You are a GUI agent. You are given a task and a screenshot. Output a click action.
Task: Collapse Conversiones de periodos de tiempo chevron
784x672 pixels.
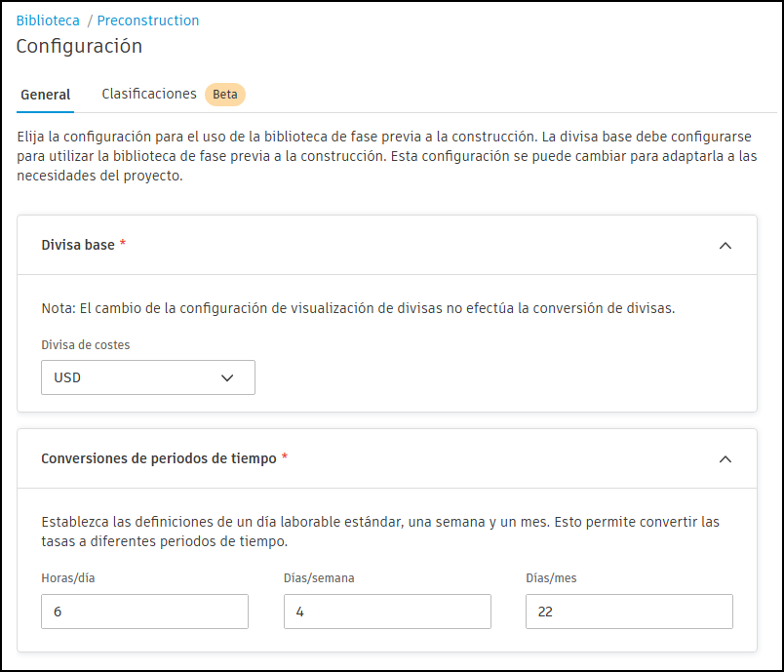[x=725, y=459]
